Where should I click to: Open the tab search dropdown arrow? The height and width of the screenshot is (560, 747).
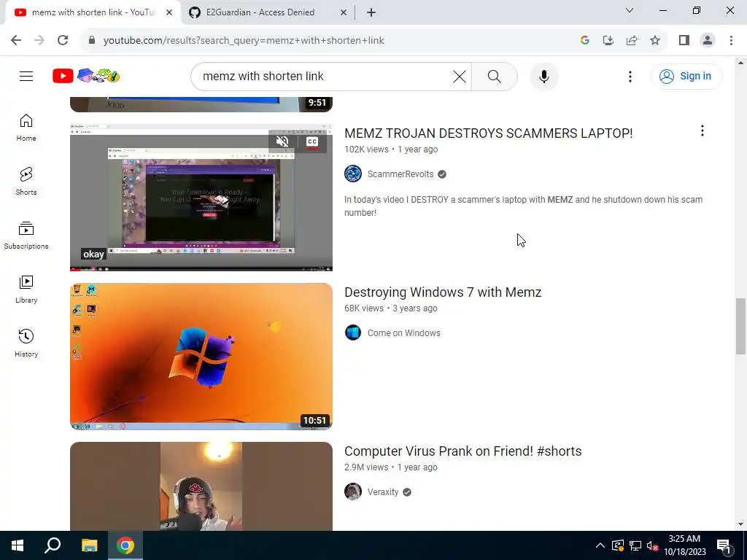[630, 10]
